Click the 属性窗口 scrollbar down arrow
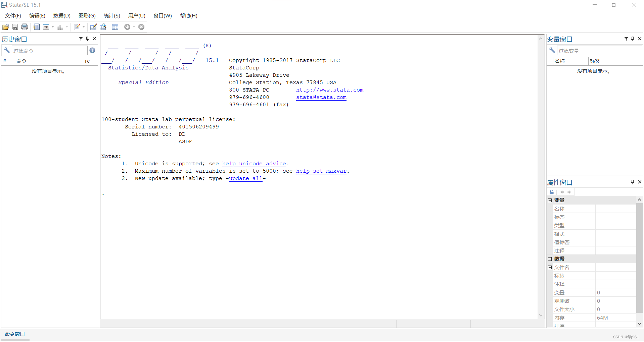 [x=639, y=324]
